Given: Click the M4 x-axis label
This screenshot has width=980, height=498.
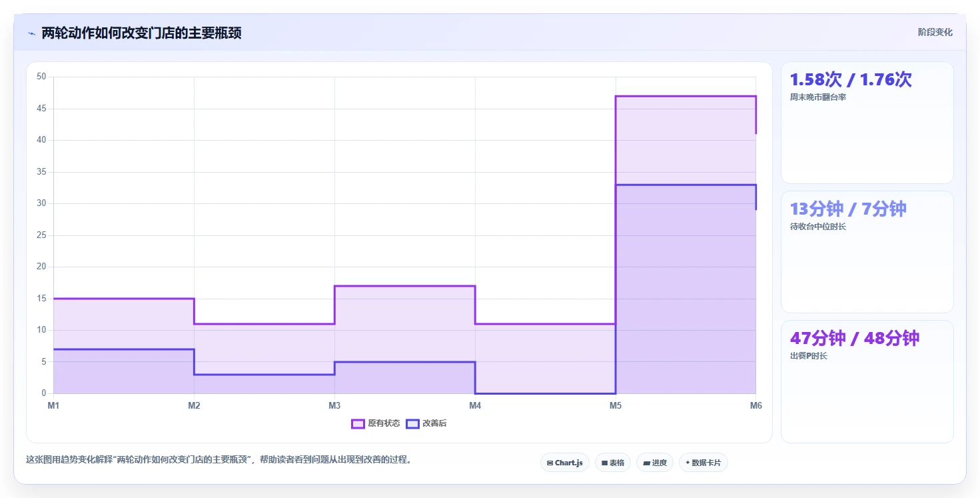Looking at the screenshot, I should [x=475, y=405].
